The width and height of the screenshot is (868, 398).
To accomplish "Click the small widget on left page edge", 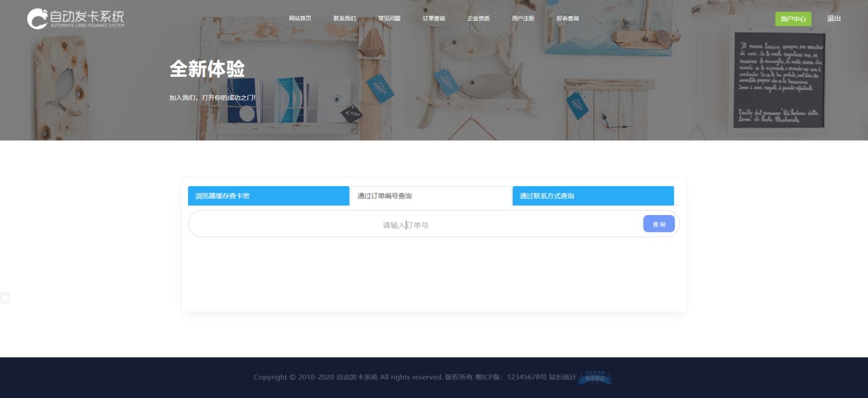I will tap(5, 298).
